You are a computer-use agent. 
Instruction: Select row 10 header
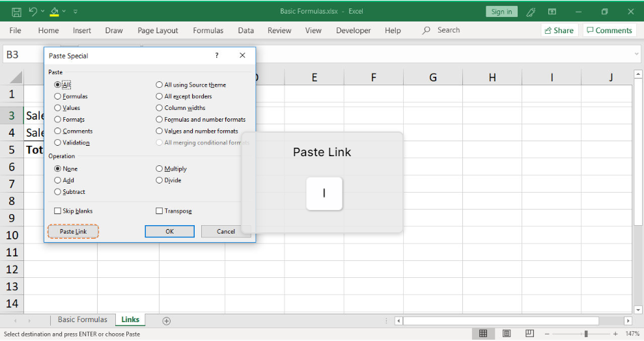click(12, 235)
